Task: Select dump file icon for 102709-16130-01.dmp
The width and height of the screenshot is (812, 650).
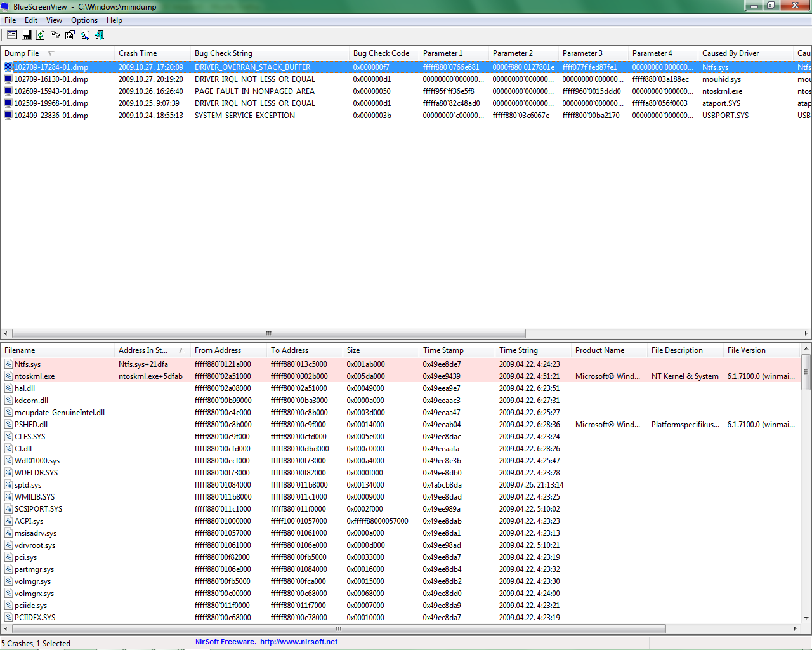Action: 8,79
